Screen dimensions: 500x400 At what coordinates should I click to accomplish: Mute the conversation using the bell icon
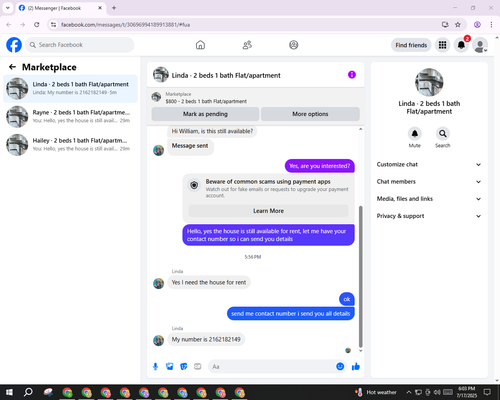tap(415, 134)
